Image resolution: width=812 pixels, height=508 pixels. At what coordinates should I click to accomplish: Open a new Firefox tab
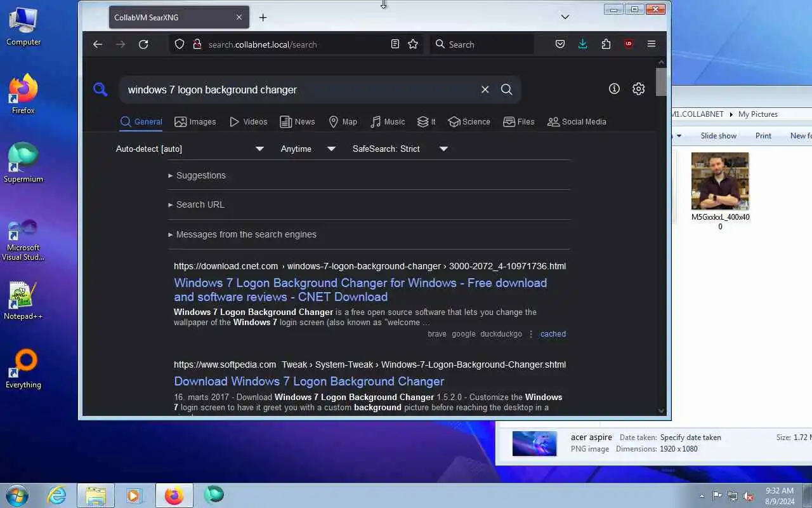[x=263, y=17]
